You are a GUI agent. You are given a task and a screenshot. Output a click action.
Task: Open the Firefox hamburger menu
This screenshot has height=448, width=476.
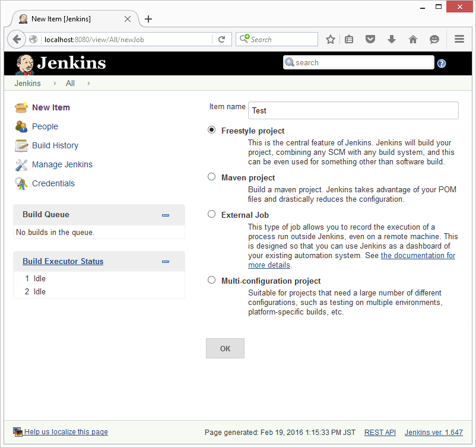click(459, 39)
